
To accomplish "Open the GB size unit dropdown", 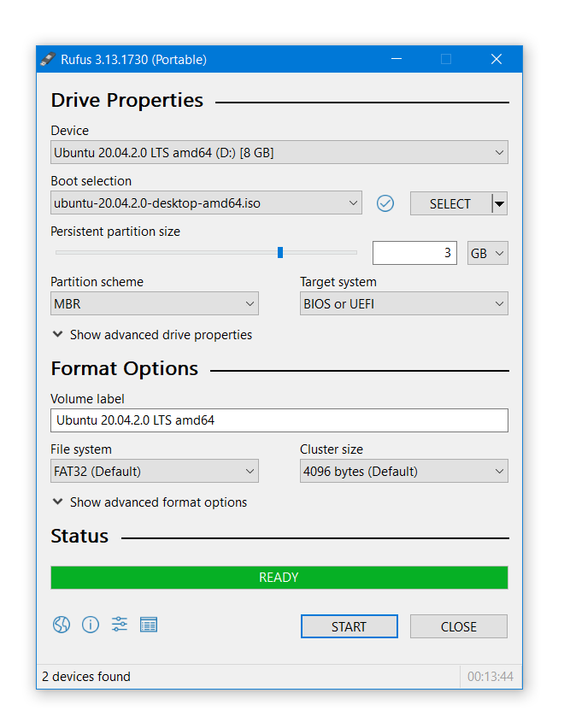I will click(x=487, y=253).
